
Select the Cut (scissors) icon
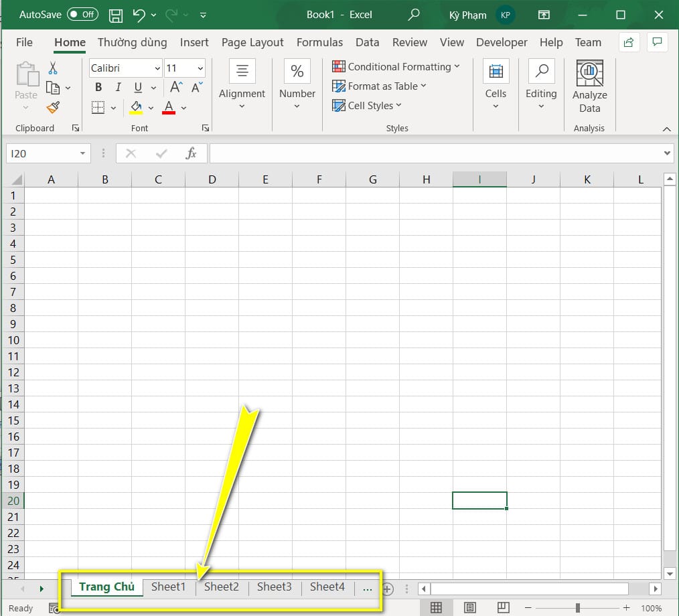pos(54,68)
